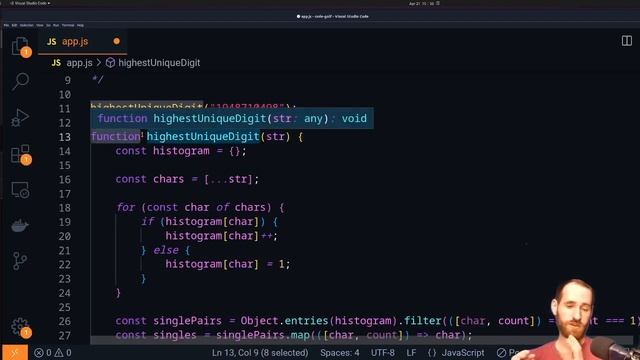Click highestUniqueDigit in the breadcrumb path

click(159, 63)
